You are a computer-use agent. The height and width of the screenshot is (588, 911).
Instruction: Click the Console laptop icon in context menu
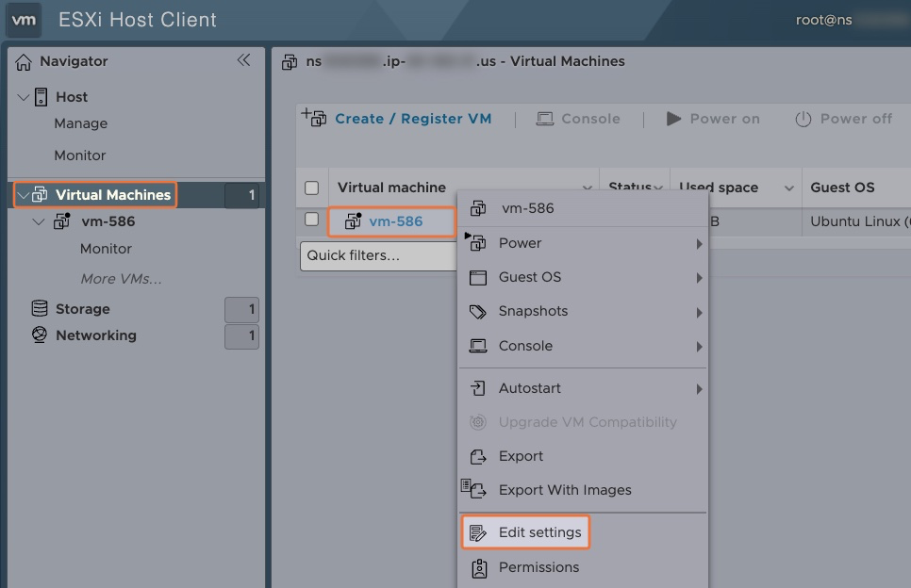tap(477, 346)
